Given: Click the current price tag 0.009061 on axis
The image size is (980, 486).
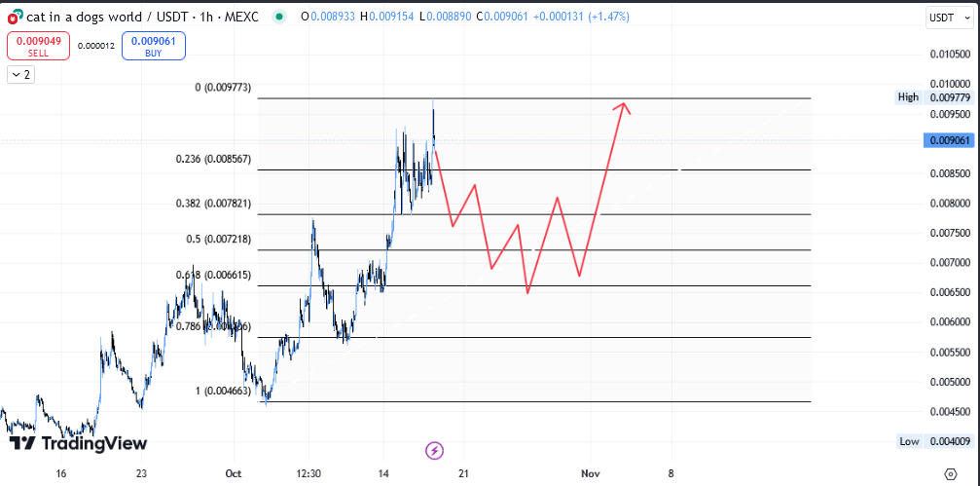Looking at the screenshot, I should click(x=948, y=141).
